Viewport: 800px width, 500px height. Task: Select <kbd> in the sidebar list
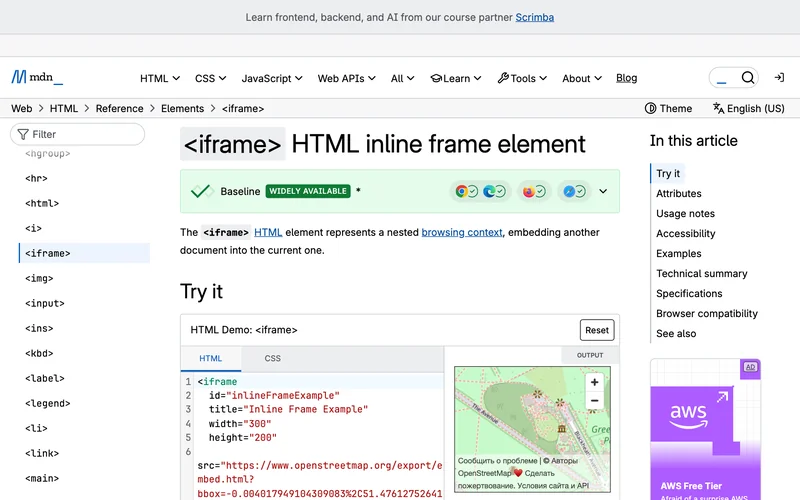coord(39,353)
